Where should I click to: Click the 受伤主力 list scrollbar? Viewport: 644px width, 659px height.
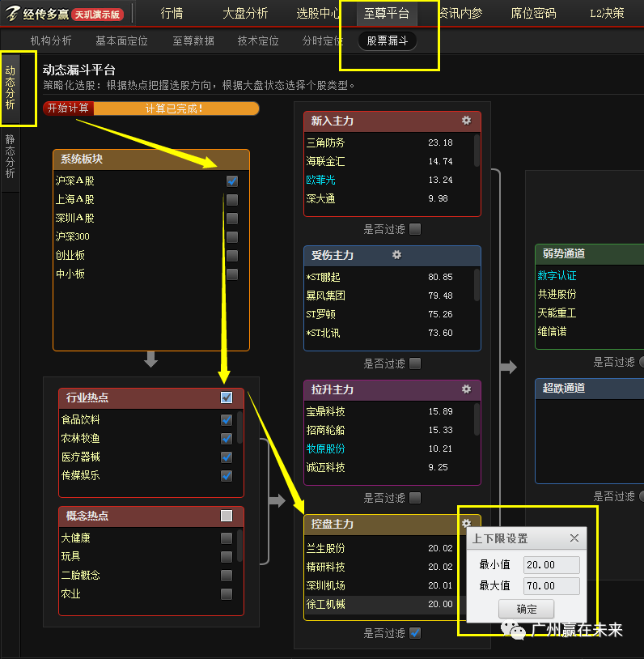click(477, 284)
